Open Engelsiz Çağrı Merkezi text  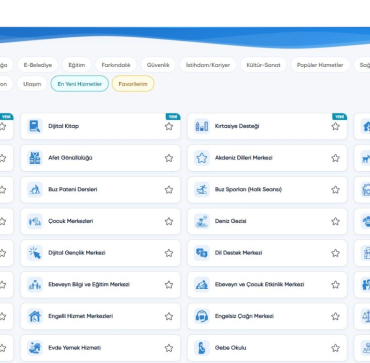coord(244,316)
